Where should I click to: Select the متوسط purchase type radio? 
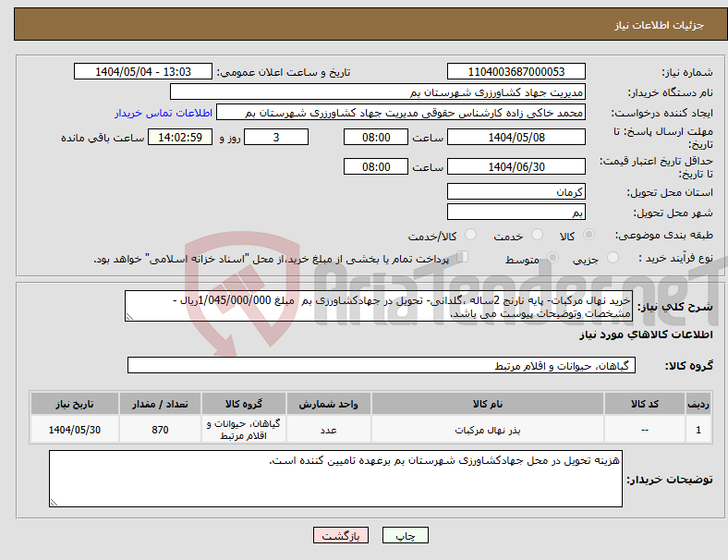(x=553, y=258)
